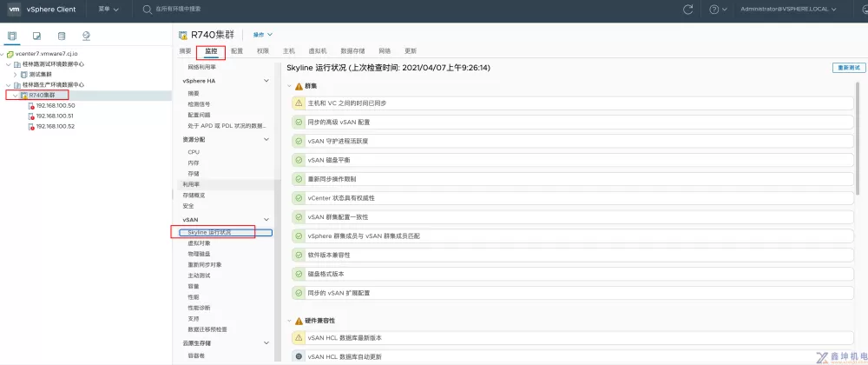The width and height of the screenshot is (868, 365).
Task: Open Administrator@VSPHERE.LOCAL user menu
Action: [x=788, y=10]
